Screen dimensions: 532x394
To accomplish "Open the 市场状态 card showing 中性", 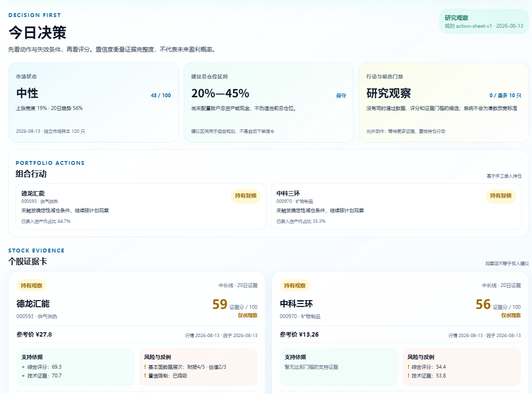I will pos(93,102).
